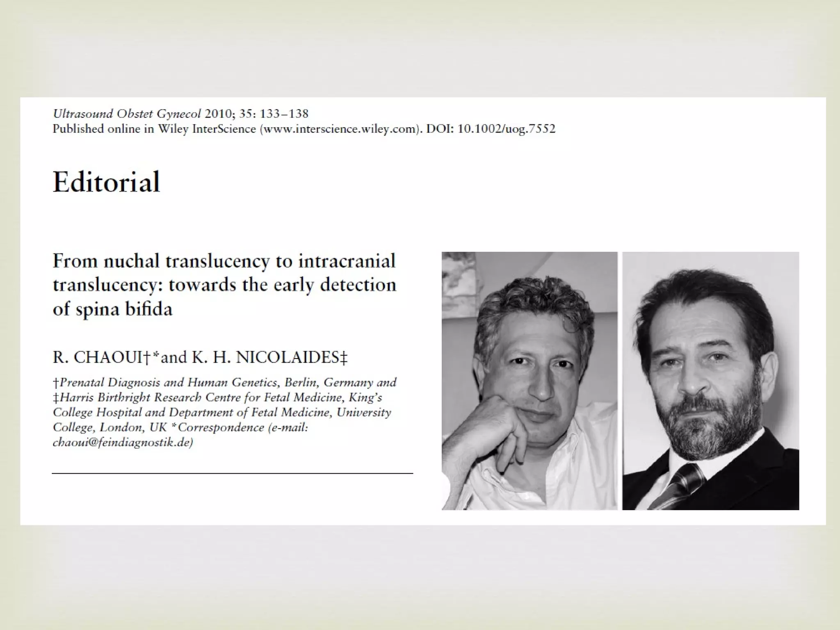Click the page range '133–138' in the citation
840x630 pixels.
284,114
